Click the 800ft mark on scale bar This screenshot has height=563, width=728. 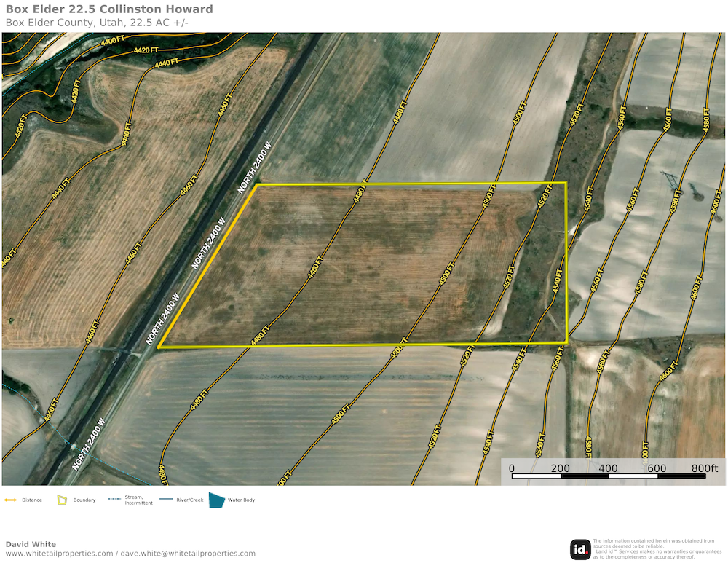point(705,468)
